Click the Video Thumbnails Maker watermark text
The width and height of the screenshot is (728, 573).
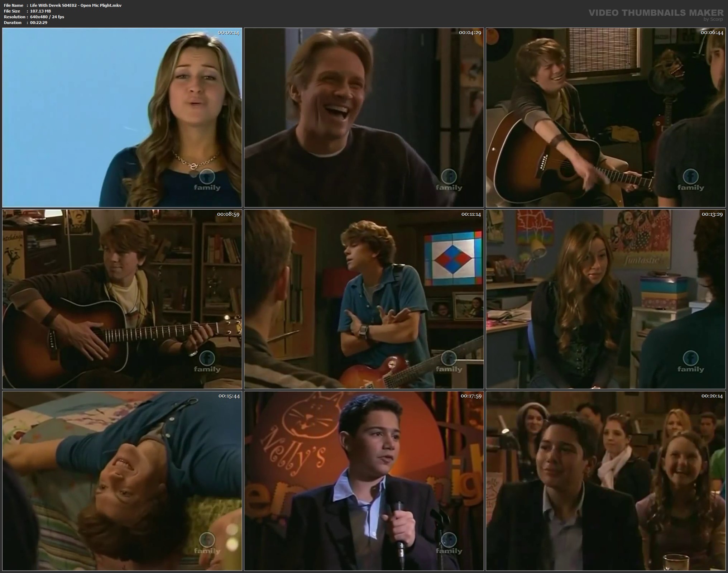pos(656,13)
